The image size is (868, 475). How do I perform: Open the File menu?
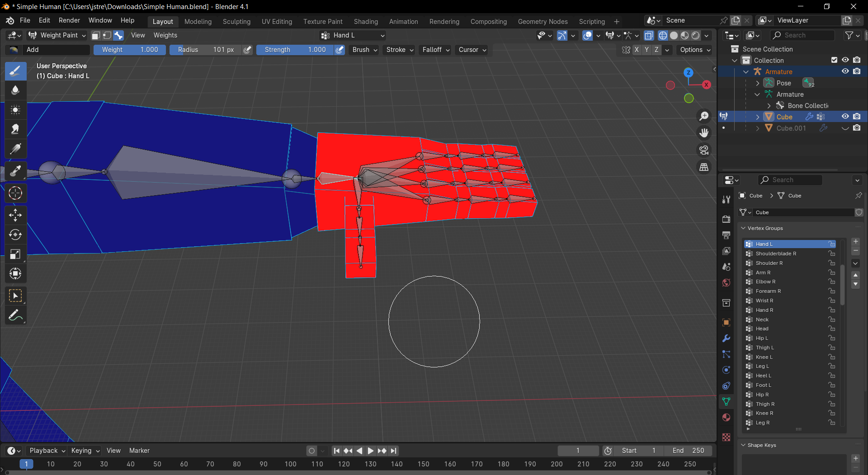pyautogui.click(x=25, y=20)
